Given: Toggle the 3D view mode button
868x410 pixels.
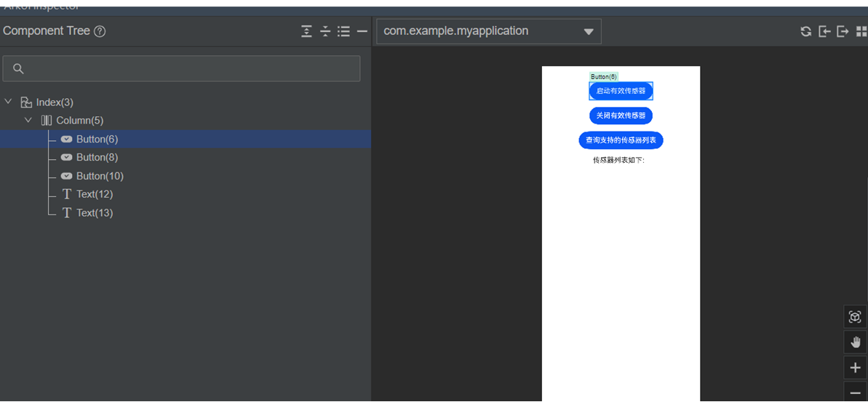Looking at the screenshot, I should coord(855,317).
